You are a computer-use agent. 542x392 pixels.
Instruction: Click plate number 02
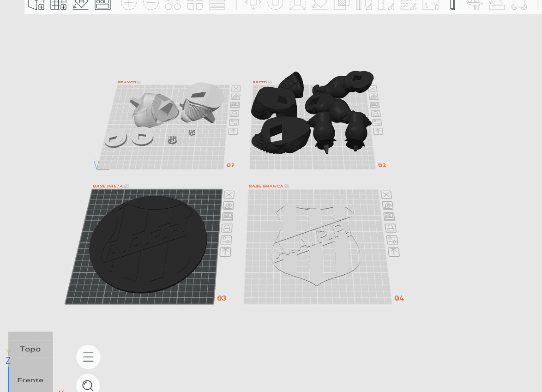(x=382, y=165)
